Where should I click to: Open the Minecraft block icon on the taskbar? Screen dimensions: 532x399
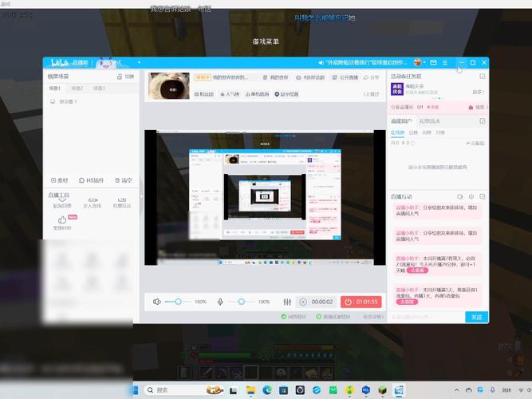point(382,390)
